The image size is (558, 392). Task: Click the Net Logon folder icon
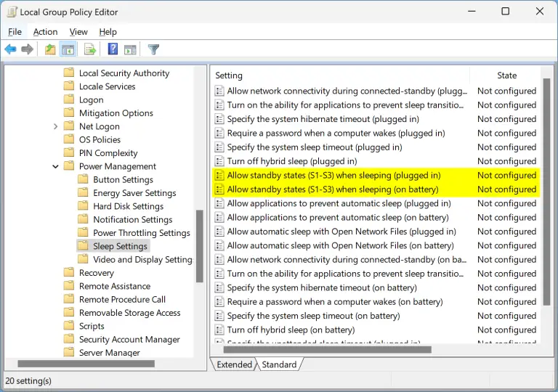coord(69,126)
